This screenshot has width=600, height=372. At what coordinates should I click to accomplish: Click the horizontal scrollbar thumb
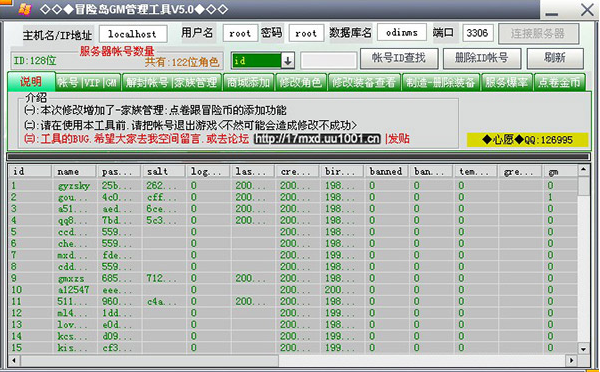tap(150, 361)
